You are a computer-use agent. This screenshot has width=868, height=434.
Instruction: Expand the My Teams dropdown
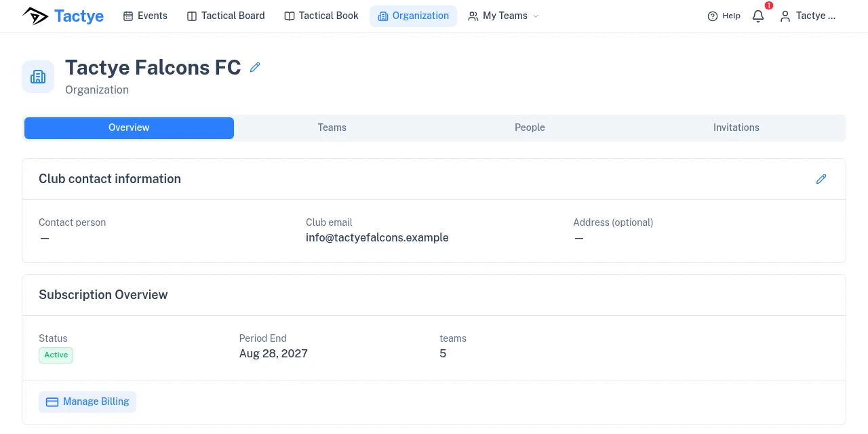pyautogui.click(x=503, y=16)
